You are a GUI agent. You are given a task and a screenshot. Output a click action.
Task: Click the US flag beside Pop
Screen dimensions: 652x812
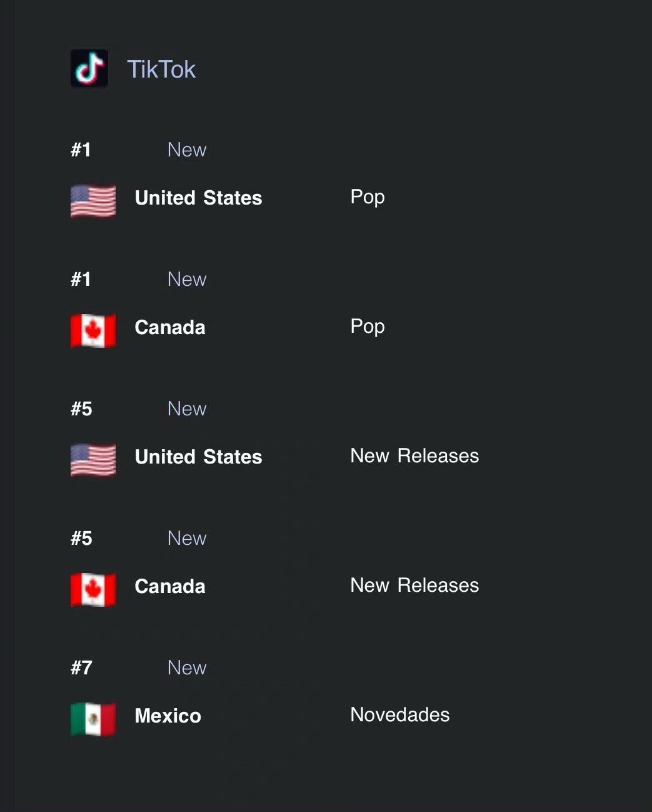93,201
